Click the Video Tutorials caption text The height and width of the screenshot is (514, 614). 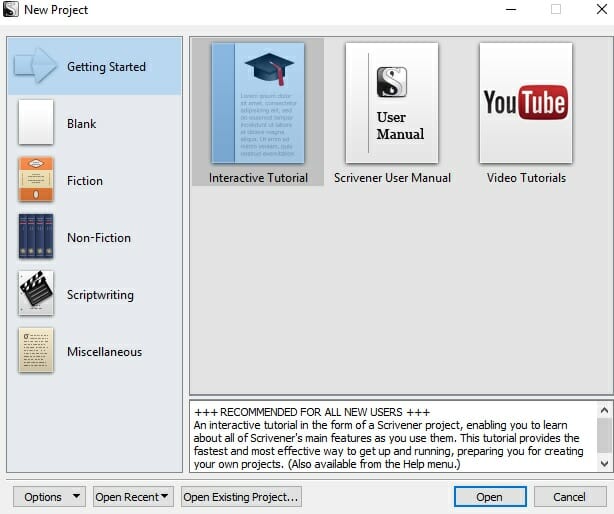pyautogui.click(x=526, y=178)
